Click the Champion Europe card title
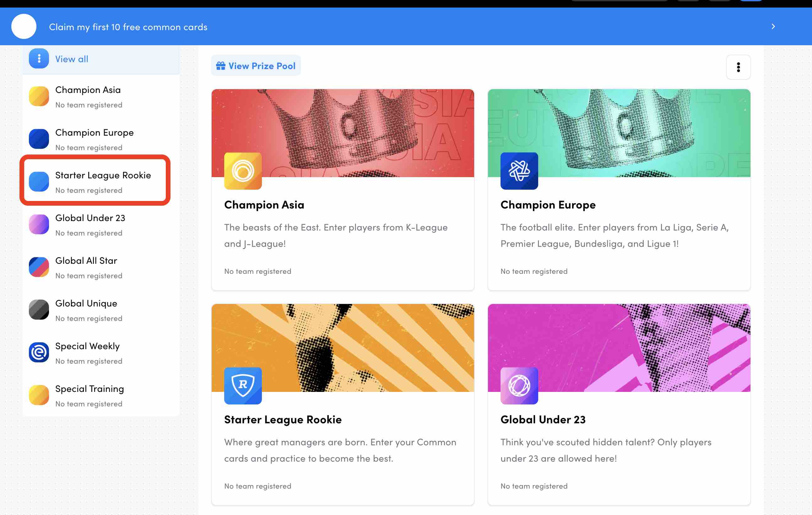Viewport: 812px width, 515px height. point(548,205)
